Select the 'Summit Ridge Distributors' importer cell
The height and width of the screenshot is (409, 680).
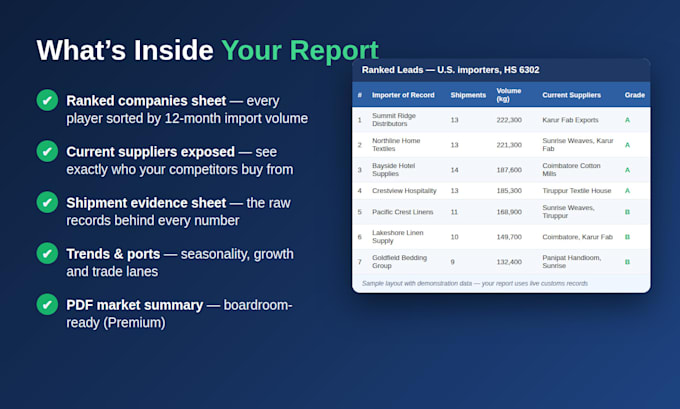click(394, 120)
